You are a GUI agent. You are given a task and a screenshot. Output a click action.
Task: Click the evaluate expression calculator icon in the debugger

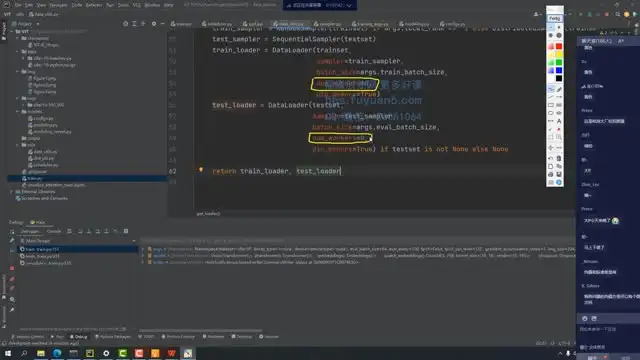(126, 231)
